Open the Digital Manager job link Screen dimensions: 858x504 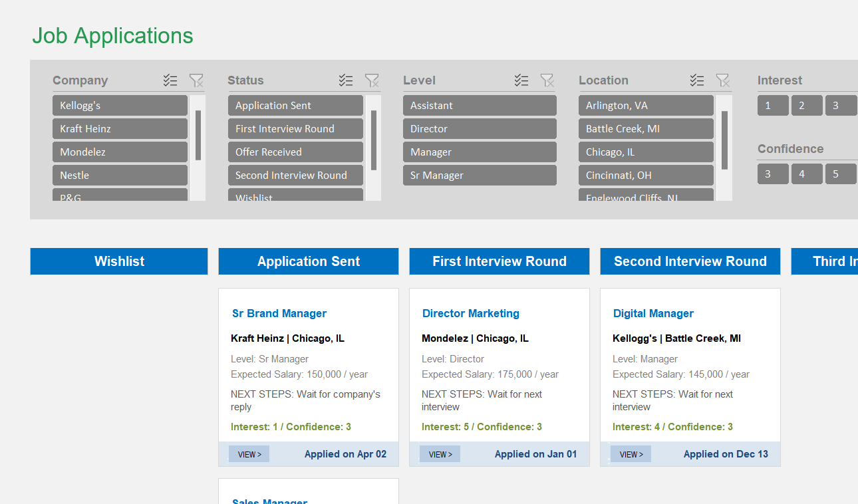pos(653,313)
